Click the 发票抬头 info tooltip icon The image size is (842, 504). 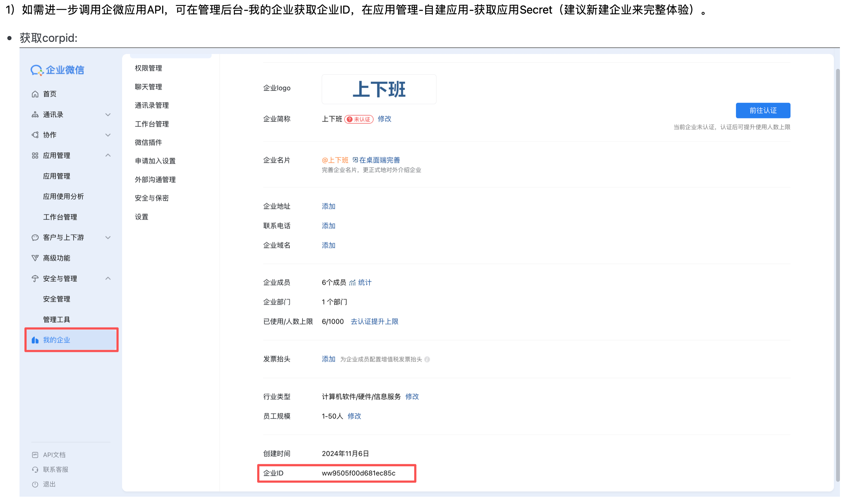tap(427, 359)
